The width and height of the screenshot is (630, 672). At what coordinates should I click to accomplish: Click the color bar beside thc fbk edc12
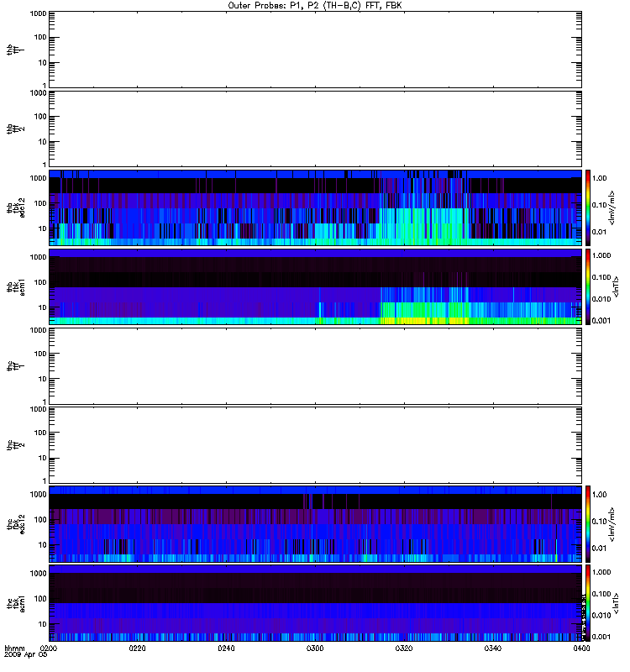588,524
